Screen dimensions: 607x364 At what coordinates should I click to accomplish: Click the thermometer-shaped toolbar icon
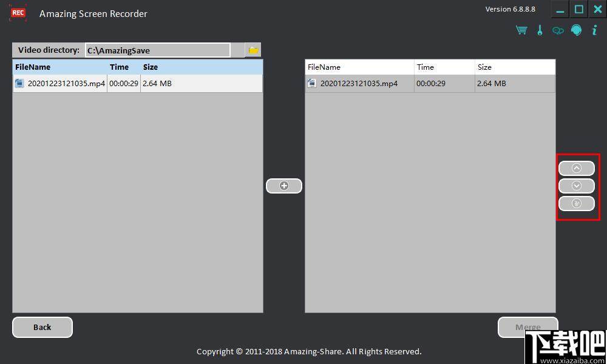point(540,30)
